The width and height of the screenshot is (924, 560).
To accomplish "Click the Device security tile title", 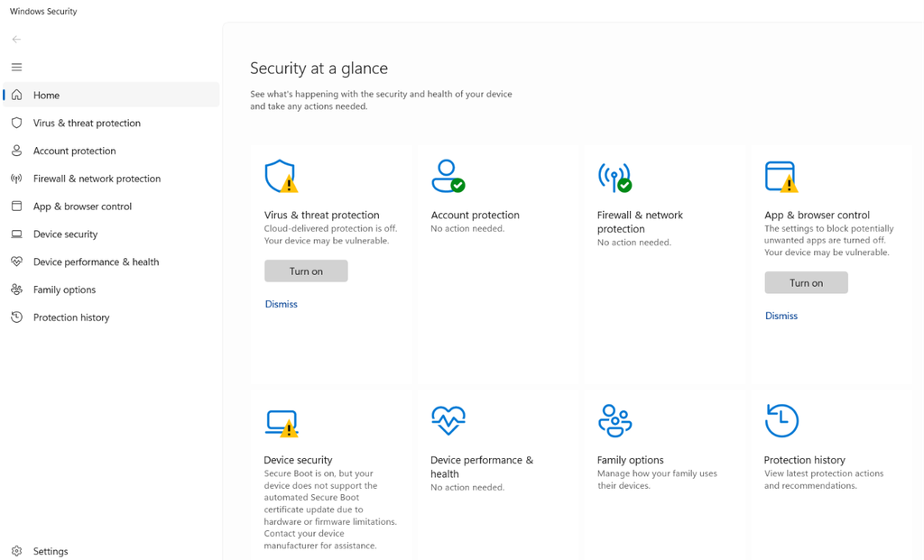I will pos(298,460).
